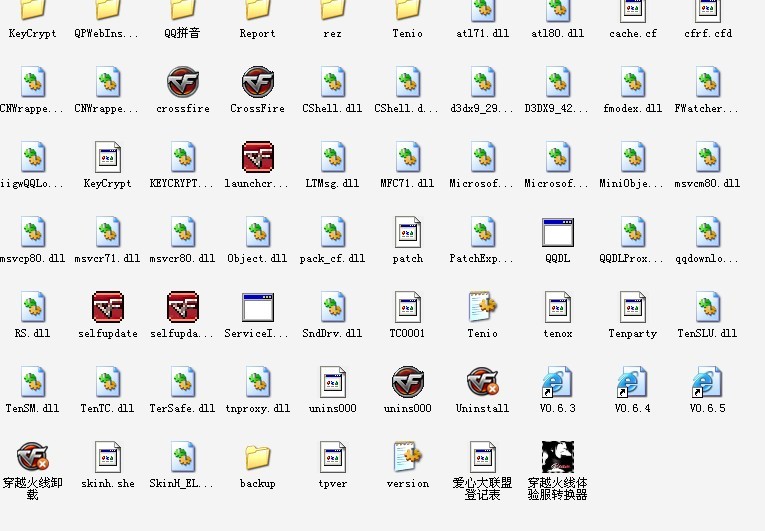
Task: Select the cache.cf file
Action: click(632, 10)
